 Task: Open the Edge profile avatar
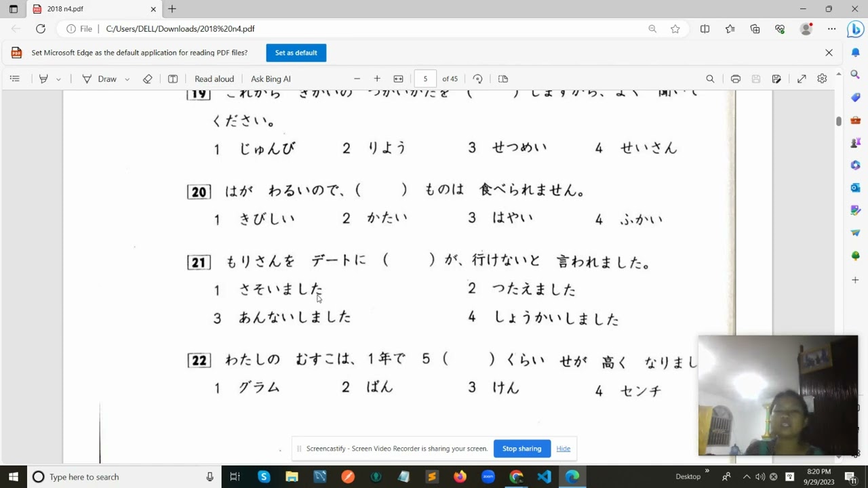click(806, 29)
